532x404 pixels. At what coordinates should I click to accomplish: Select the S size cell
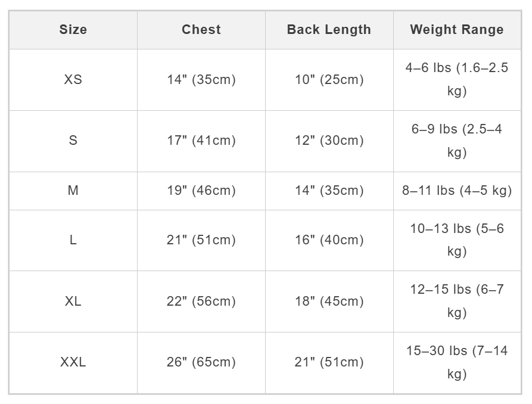73,141
